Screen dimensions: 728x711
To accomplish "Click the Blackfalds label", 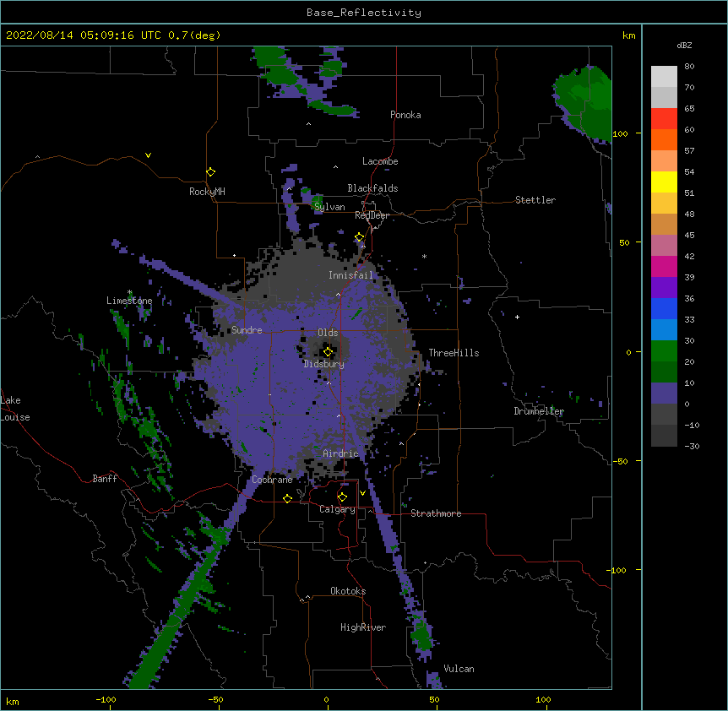I will (x=372, y=188).
